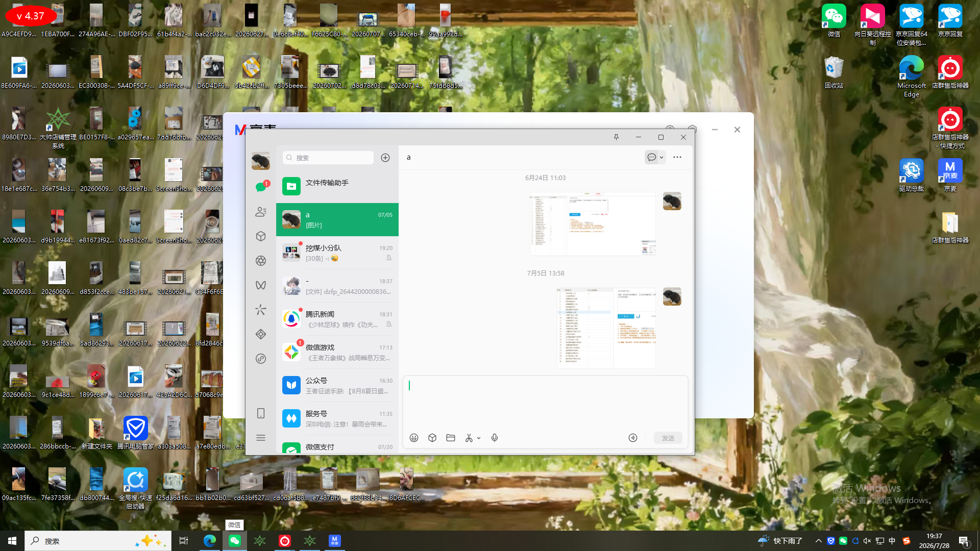
Task: Open the 腾讯电脑管家 desktop icon
Action: pos(136,433)
